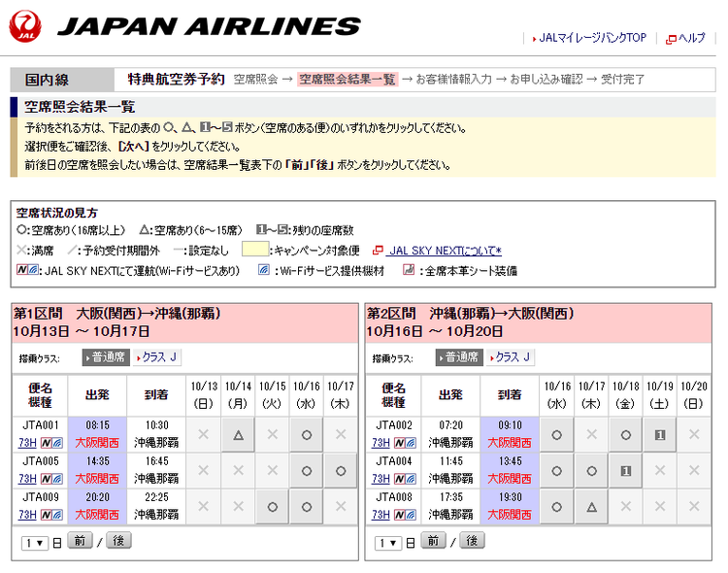Select JTA004 circle availability on 10/16

tap(557, 471)
